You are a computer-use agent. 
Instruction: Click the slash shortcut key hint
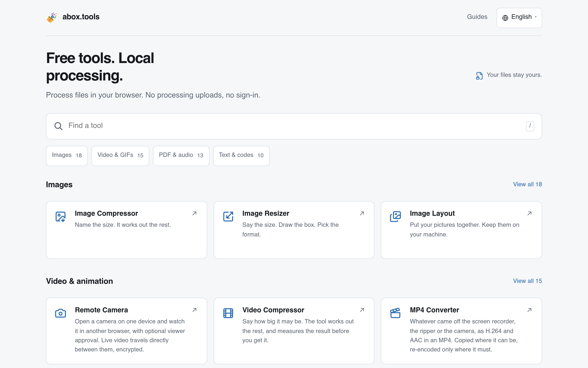pyautogui.click(x=530, y=126)
